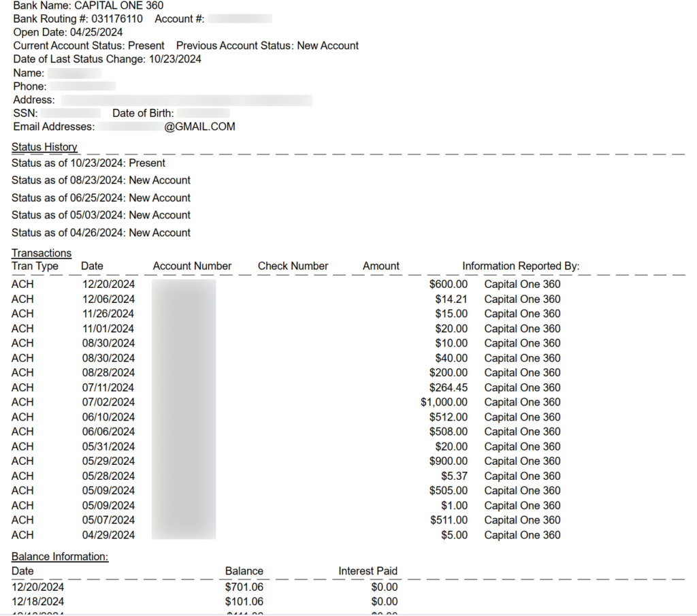Click the 'Status as of 04/26/2024' entry
This screenshot has height=616, width=697.
click(x=101, y=233)
